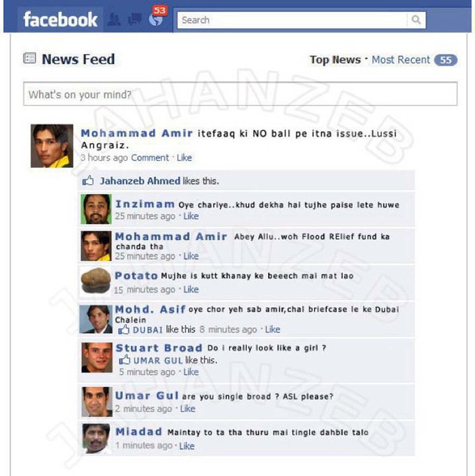Screen dimensions: 475x476
Task: Switch to the Most Recent tab
Action: pyautogui.click(x=401, y=59)
